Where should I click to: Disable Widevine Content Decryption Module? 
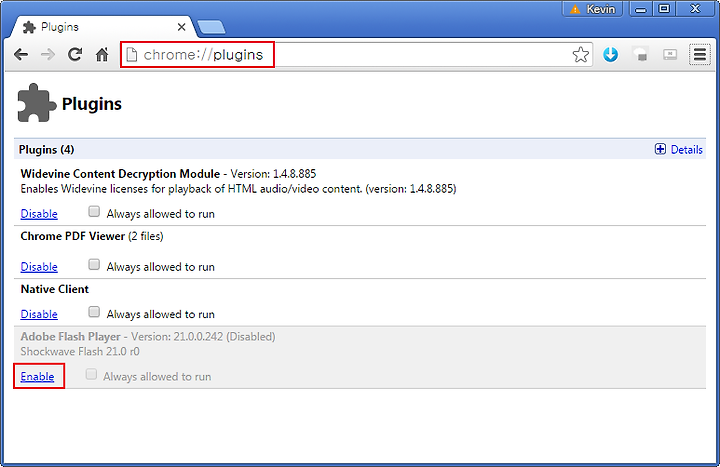39,214
